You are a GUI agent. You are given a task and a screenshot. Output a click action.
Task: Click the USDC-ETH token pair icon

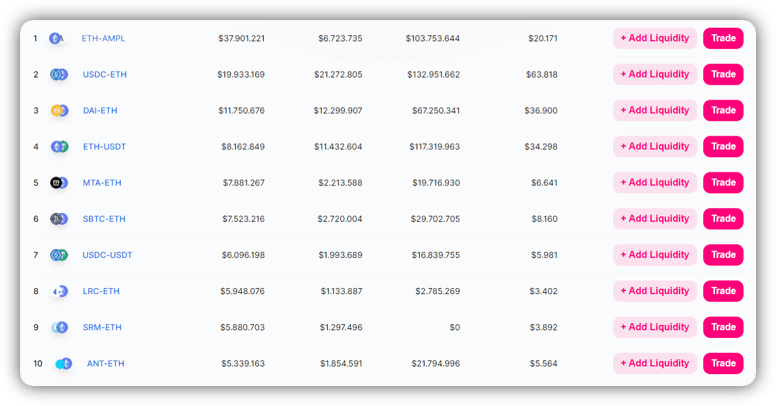click(x=59, y=74)
